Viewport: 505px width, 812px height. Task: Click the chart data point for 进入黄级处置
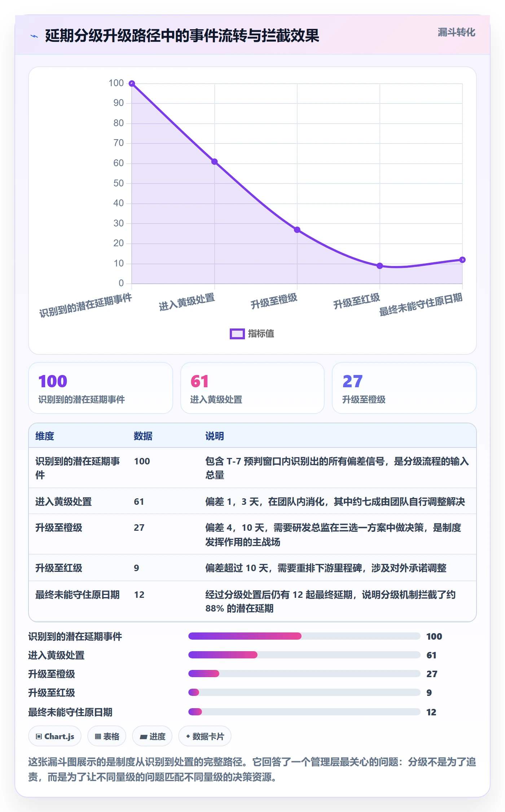click(x=215, y=162)
